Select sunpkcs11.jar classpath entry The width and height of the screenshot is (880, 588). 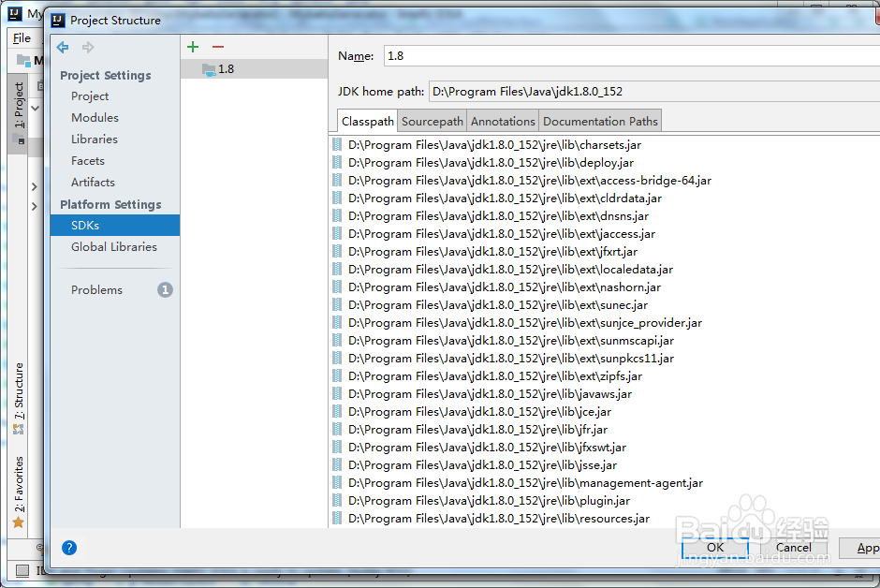tap(511, 359)
